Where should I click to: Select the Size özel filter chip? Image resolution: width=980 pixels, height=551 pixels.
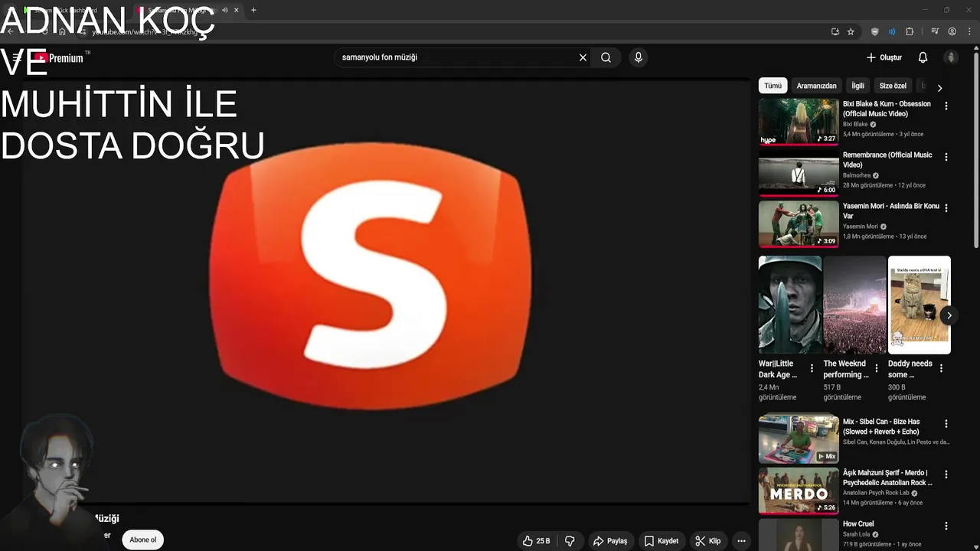point(893,86)
